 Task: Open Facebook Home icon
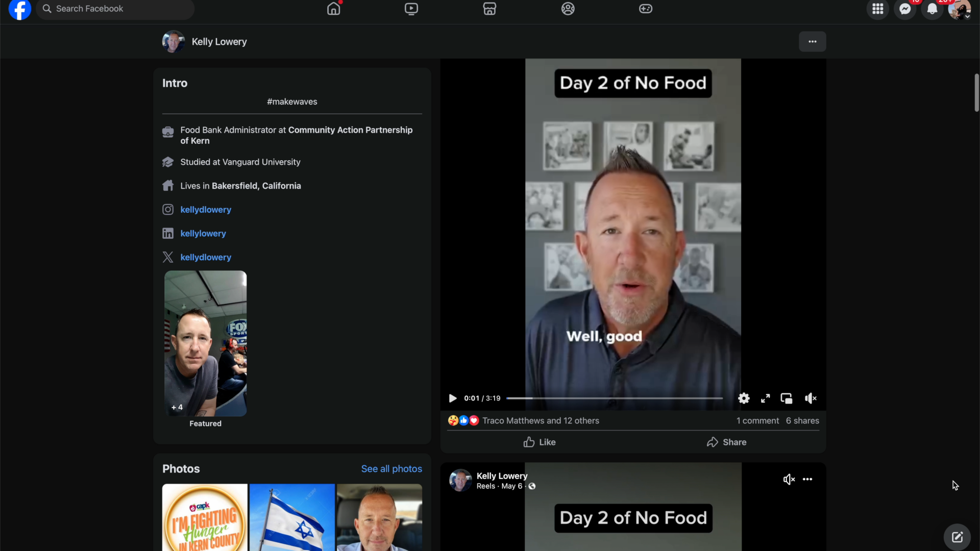pos(333,9)
